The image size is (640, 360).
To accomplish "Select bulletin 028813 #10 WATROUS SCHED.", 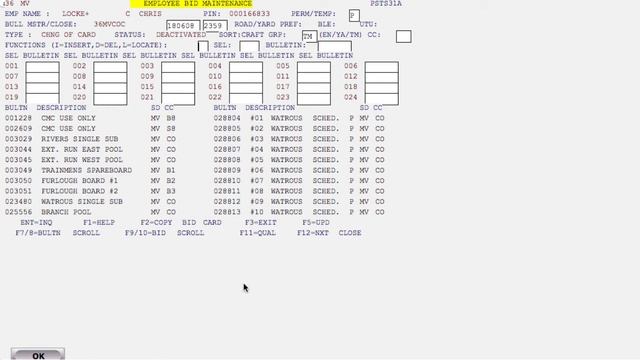I will click(x=299, y=212).
